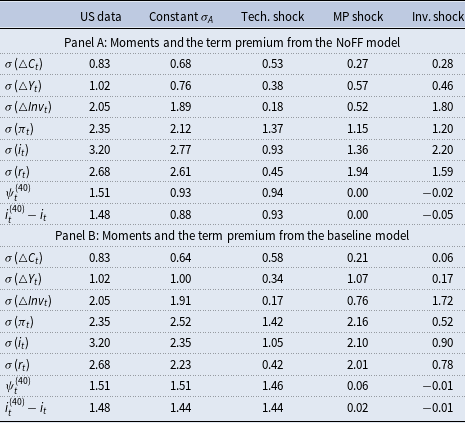The image size is (466, 423).
Task: Select the value 1.89 in Panel A
Action: click(180, 107)
